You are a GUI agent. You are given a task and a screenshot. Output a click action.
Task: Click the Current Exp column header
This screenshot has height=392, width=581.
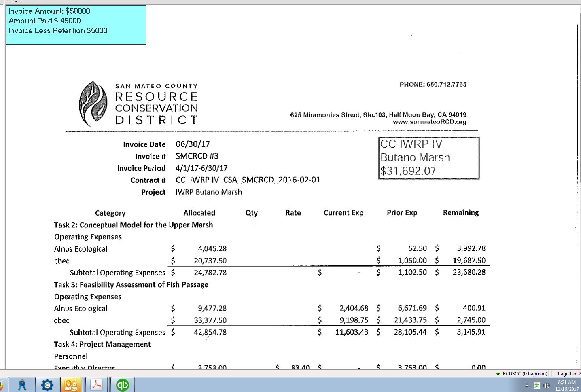point(344,213)
